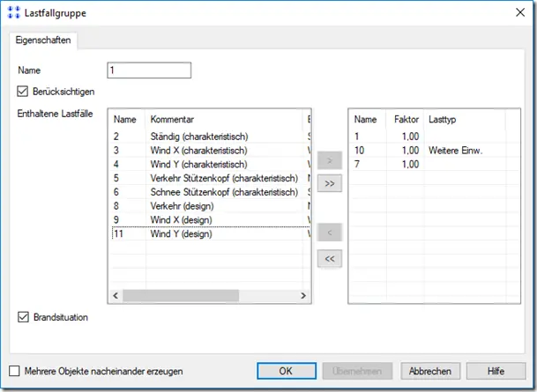The width and height of the screenshot is (537, 392).
Task: Select row Verkehr Stützenkopf (charakteristisch)
Action: click(210, 178)
